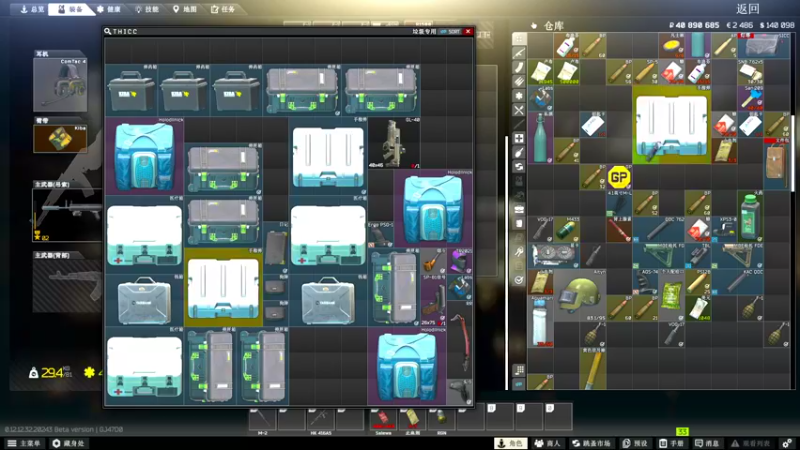Click the grid sort icon at stash sidebar bottom
Screen dimensions: 800x450
(x=519, y=370)
